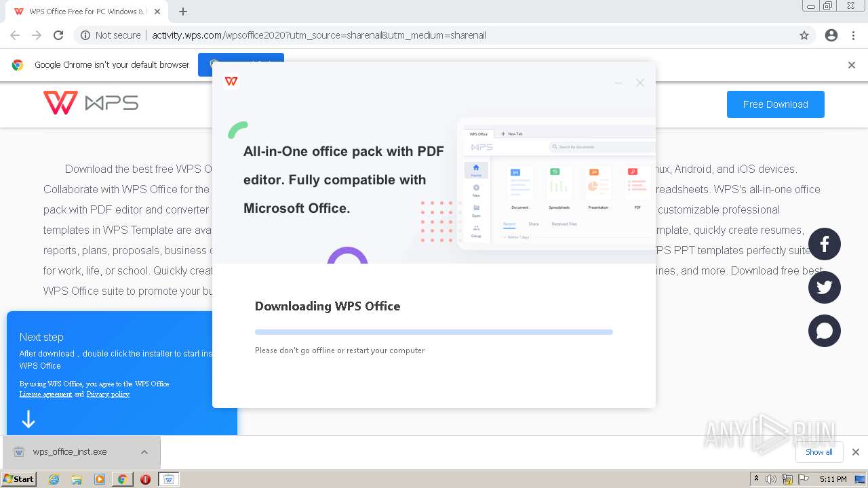Click the WPS logo in page header

pos(91,103)
